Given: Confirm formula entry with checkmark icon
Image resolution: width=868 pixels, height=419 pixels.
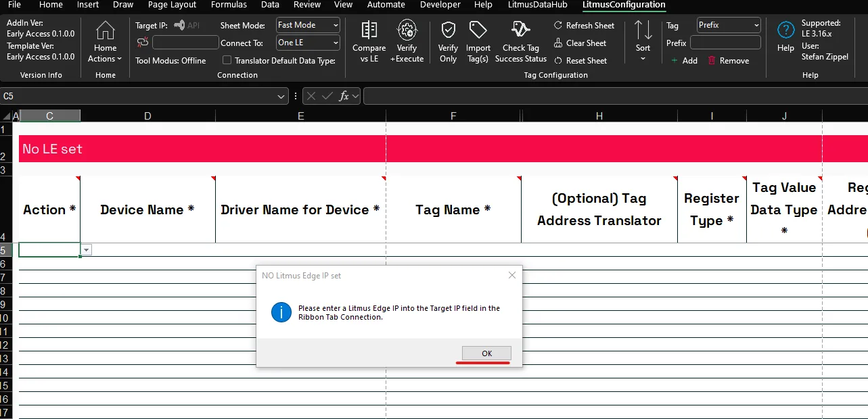Looking at the screenshot, I should click(x=327, y=97).
